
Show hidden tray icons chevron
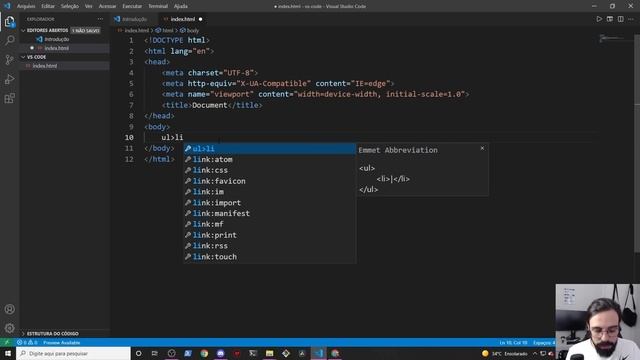(x=535, y=353)
